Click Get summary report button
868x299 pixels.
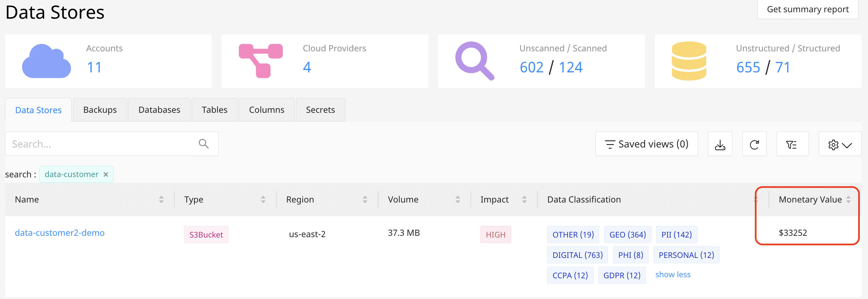click(808, 10)
